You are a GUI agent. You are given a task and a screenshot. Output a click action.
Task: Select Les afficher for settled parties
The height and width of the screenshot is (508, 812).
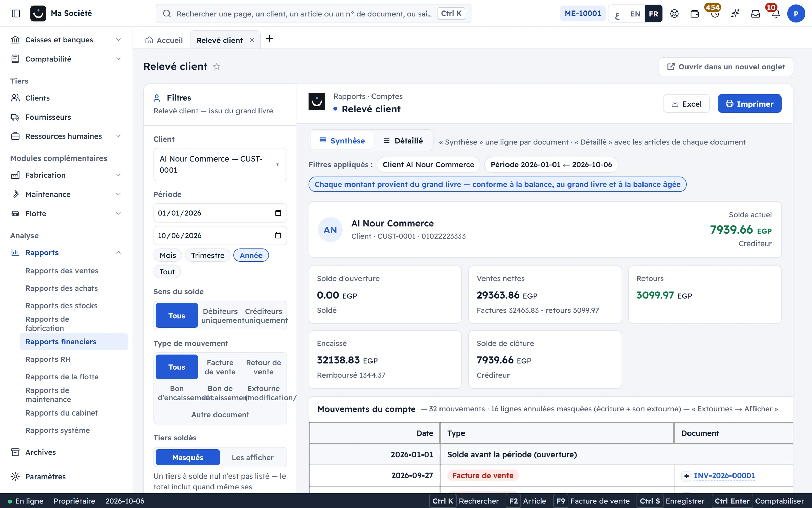point(253,458)
